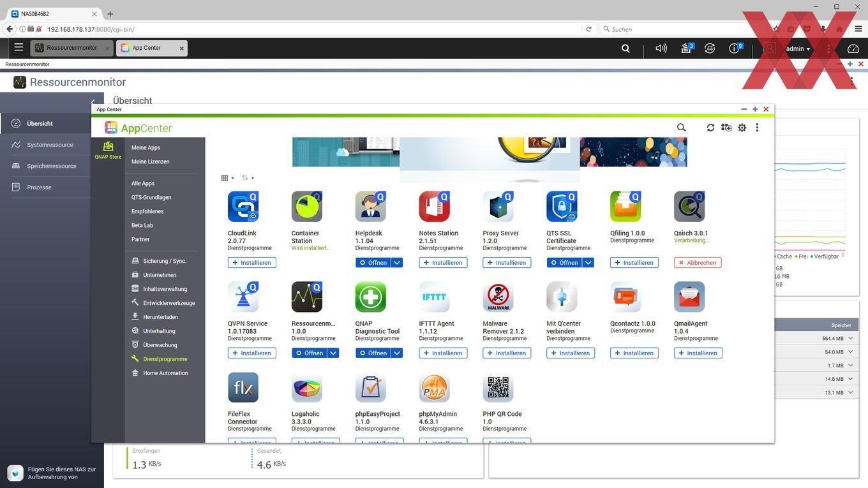
Task: Click the Notes Station app icon
Action: pos(435,207)
